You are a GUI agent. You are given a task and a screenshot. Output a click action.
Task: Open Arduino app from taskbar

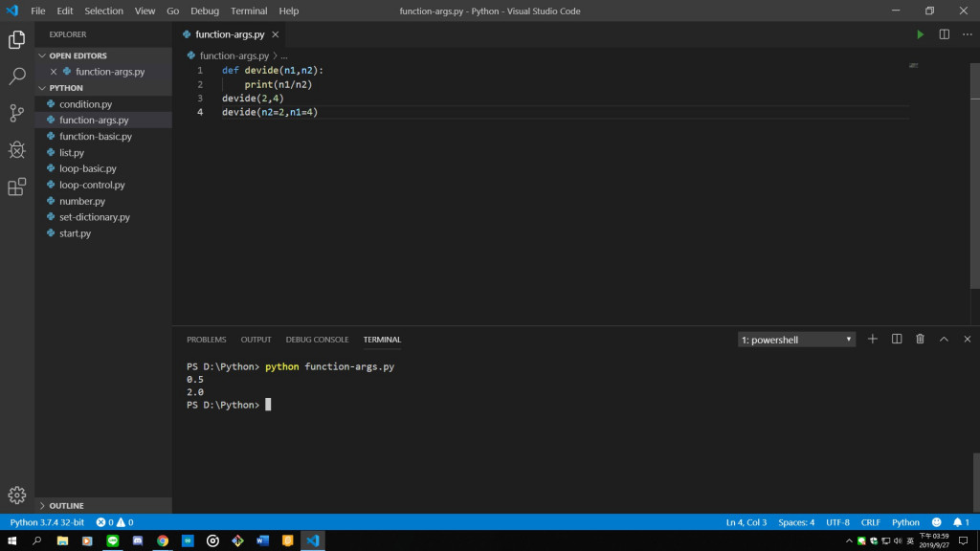[x=188, y=541]
